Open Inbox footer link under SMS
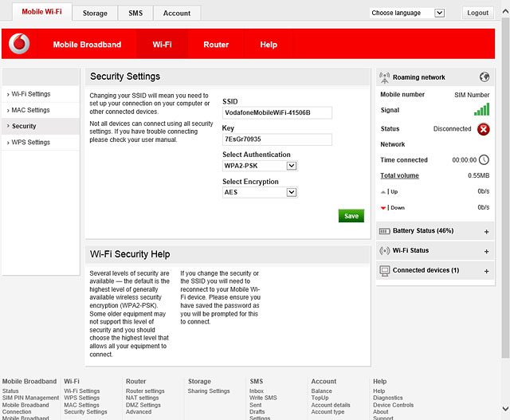Viewport: 510px width, 420px height. [257, 391]
